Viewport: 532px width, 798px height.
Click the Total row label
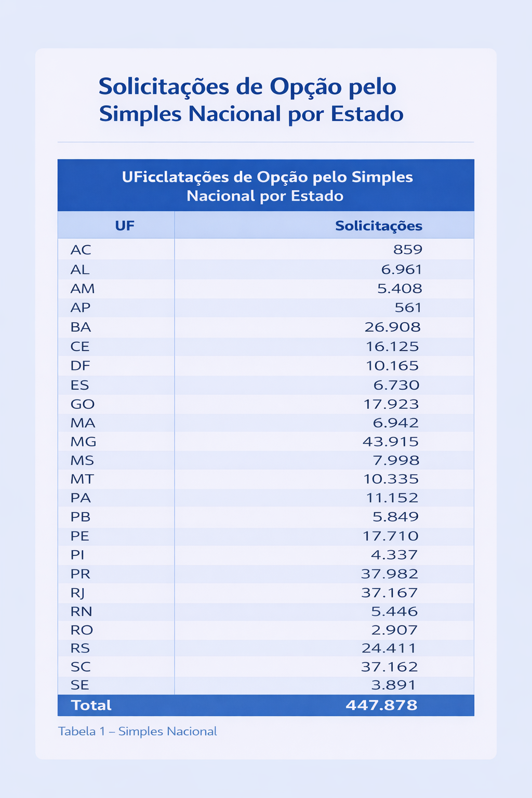coord(91,705)
